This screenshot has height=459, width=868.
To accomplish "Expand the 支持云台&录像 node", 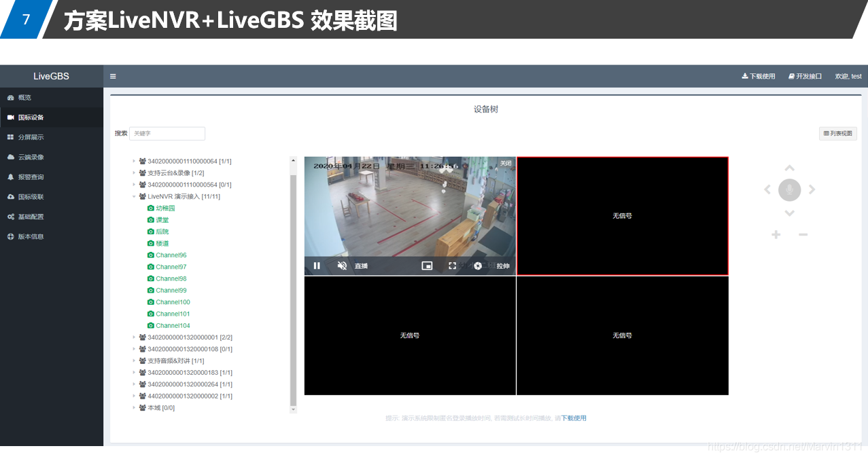I will (x=134, y=173).
